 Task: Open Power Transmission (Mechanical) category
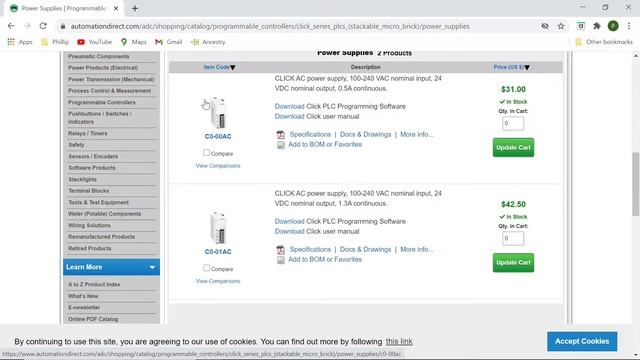tap(111, 79)
